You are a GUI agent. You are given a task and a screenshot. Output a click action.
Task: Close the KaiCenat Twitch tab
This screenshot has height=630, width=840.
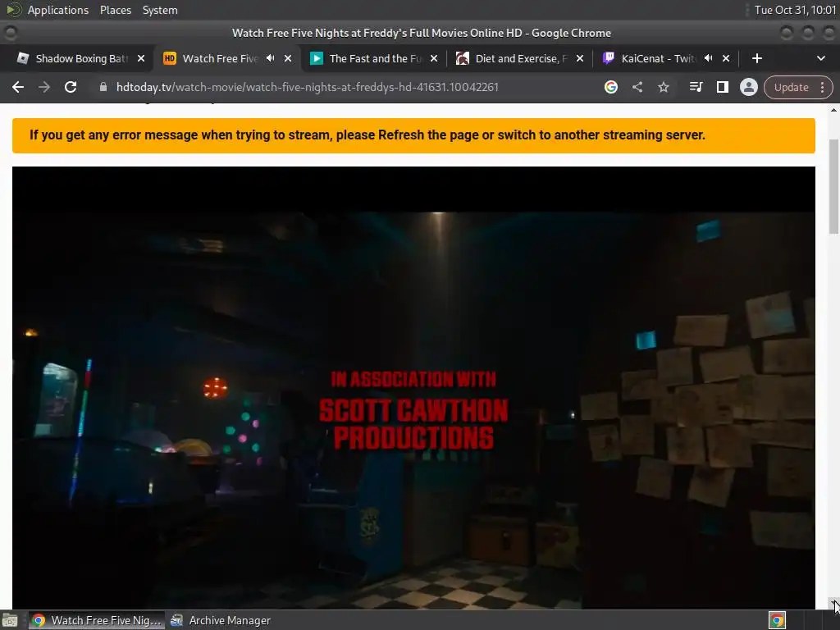tap(726, 58)
